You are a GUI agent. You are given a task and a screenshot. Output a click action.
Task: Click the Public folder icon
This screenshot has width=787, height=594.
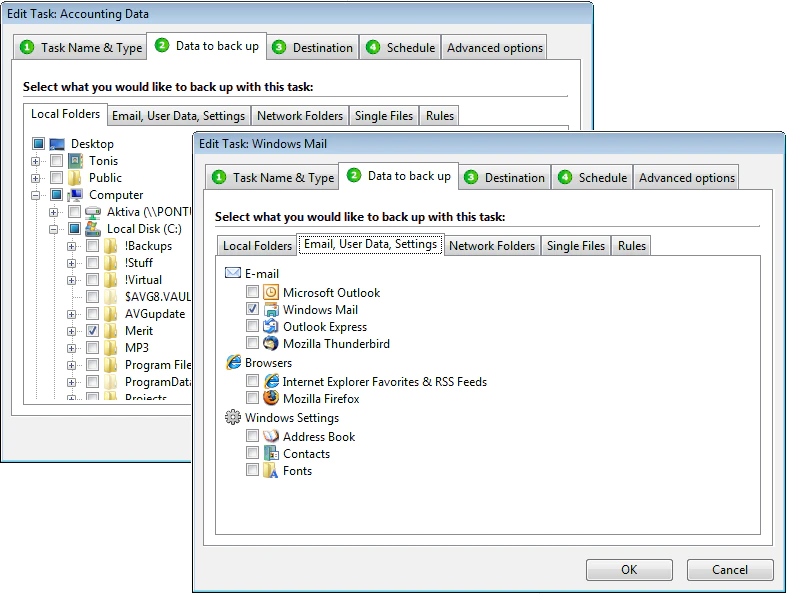(75, 178)
